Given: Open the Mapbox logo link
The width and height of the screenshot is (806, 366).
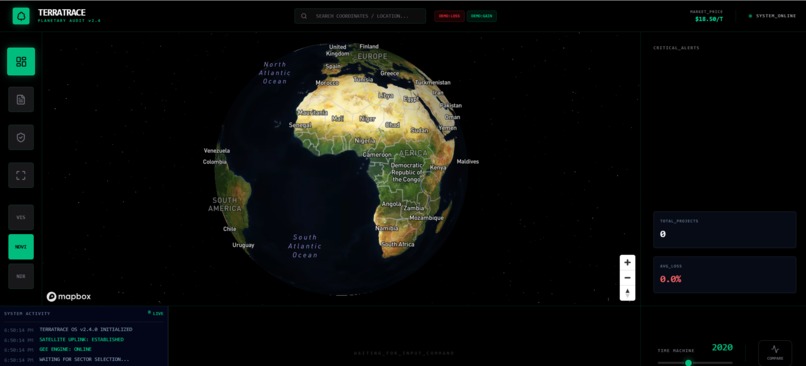Looking at the screenshot, I should pos(69,297).
